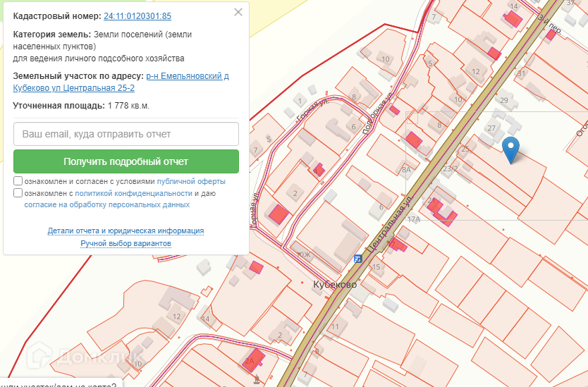This screenshot has height=387, width=588.
Task: Click the Подгорная ул. street label
Action: click(378, 113)
